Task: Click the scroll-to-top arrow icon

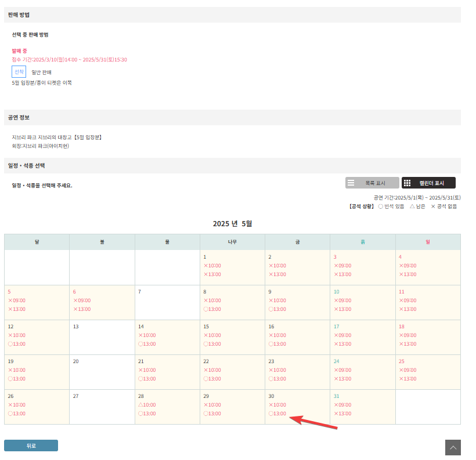Action: pyautogui.click(x=453, y=447)
